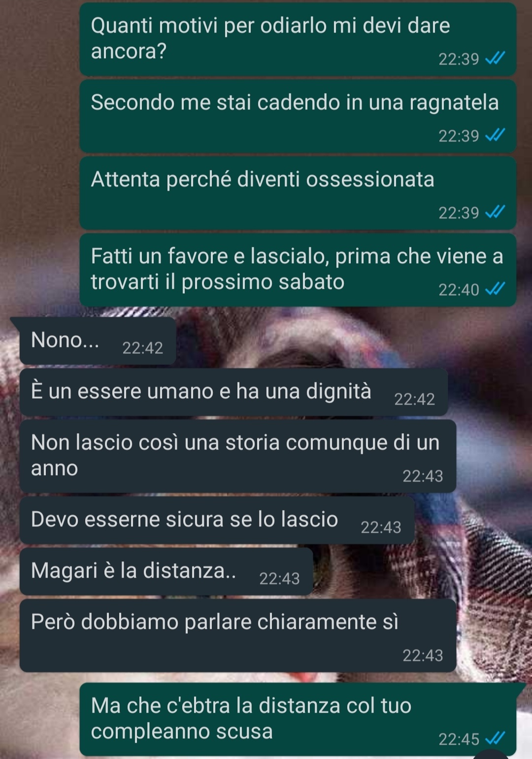Tap 22:40 timestamp on 'prossimo sabato' message
Image resolution: width=532 pixels, height=759 pixels.
[x=459, y=290]
